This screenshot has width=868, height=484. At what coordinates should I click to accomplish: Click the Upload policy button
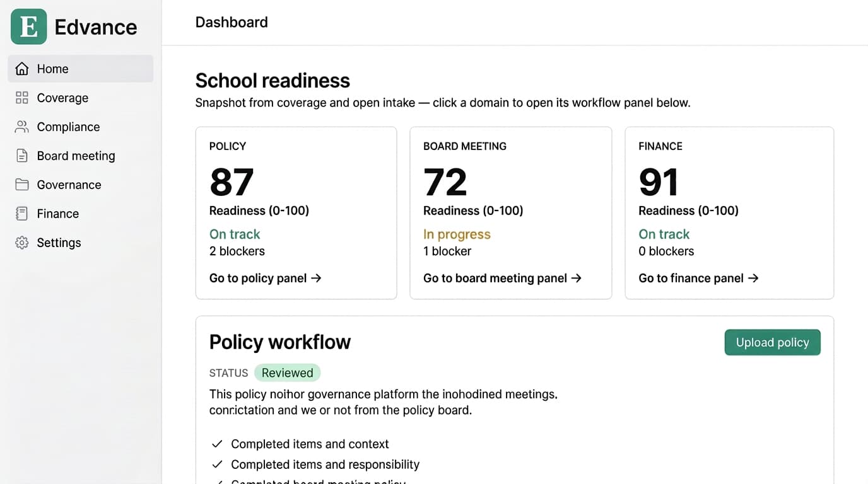tap(772, 342)
